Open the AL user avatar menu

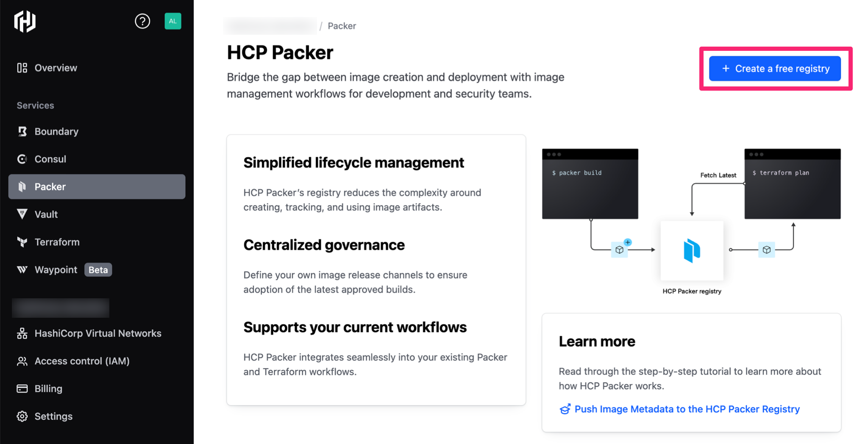(172, 21)
